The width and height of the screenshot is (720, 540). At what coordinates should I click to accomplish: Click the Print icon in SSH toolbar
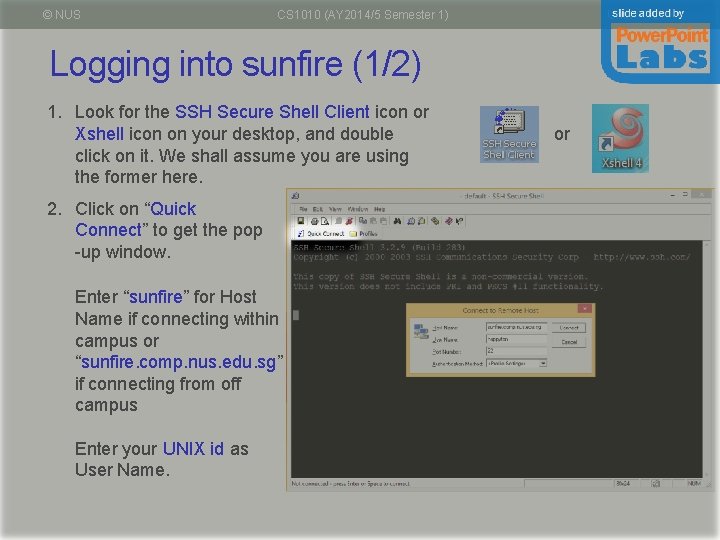click(315, 221)
